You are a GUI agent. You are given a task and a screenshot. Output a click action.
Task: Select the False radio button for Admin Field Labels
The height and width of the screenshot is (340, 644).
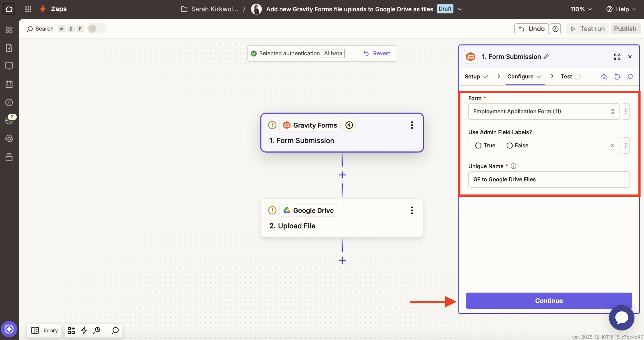[x=509, y=145]
